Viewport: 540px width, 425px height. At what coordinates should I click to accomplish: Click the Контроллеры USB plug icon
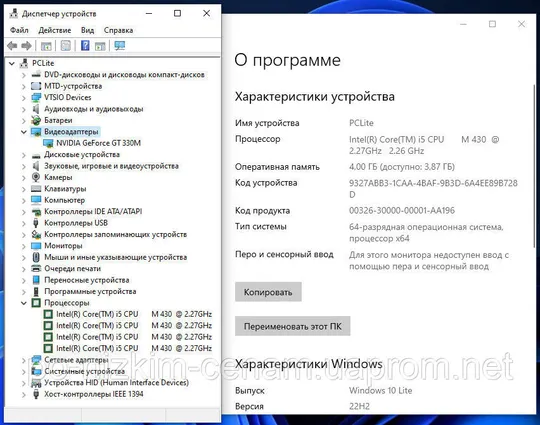36,223
